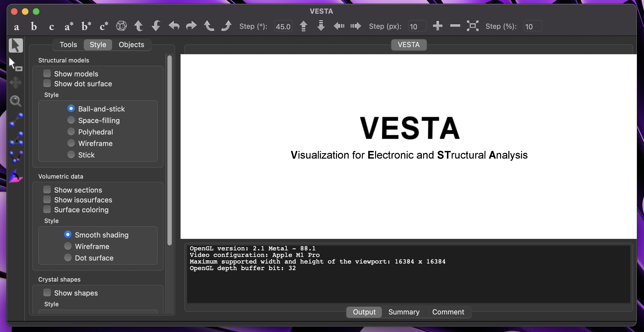644x332 pixels.
Task: Enable the Surface coloring checkbox
Action: pos(47,209)
